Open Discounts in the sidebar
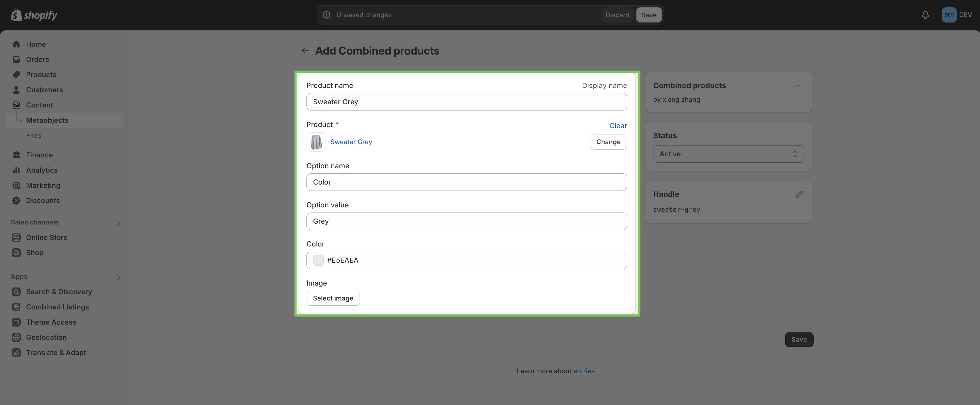Image resolution: width=980 pixels, height=405 pixels. 43,200
